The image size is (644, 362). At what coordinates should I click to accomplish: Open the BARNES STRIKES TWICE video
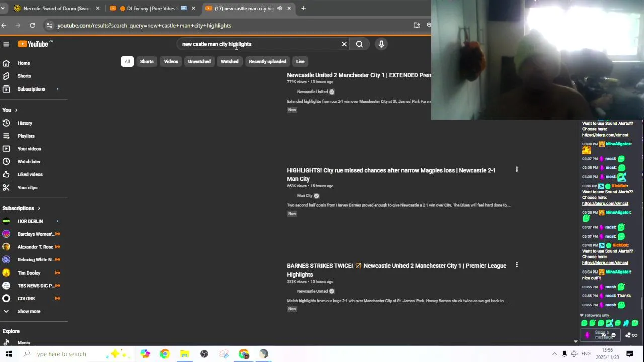click(x=396, y=270)
